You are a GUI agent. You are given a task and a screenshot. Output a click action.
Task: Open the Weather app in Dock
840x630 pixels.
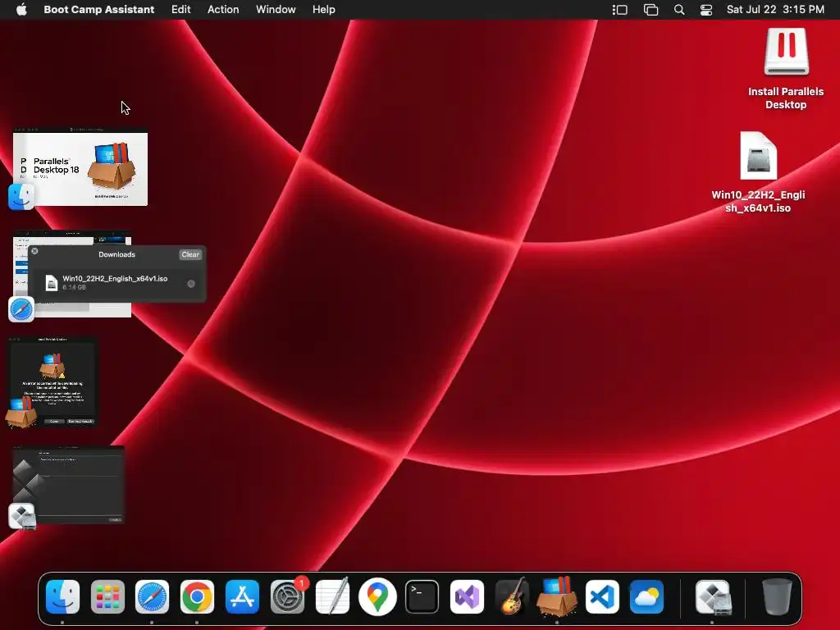pos(647,596)
